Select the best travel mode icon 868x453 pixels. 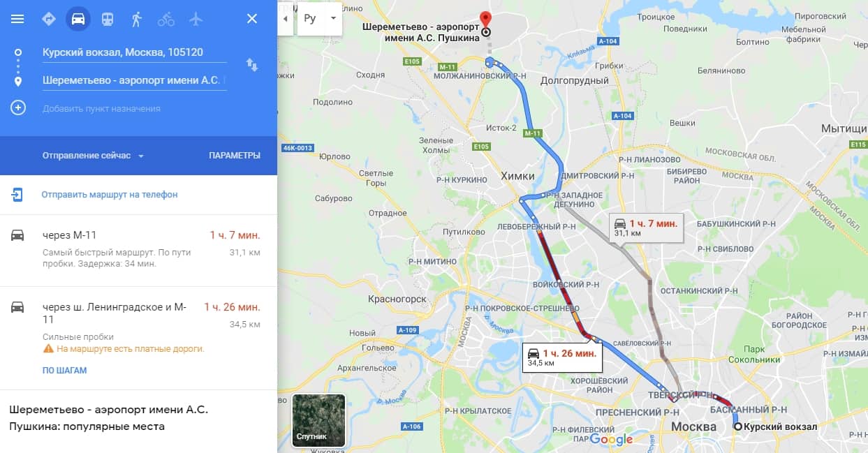pos(49,19)
